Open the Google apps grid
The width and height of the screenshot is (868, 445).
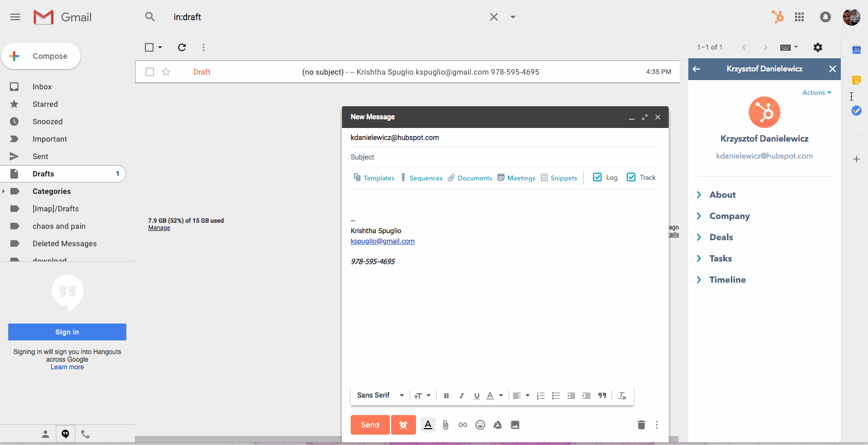pos(799,17)
